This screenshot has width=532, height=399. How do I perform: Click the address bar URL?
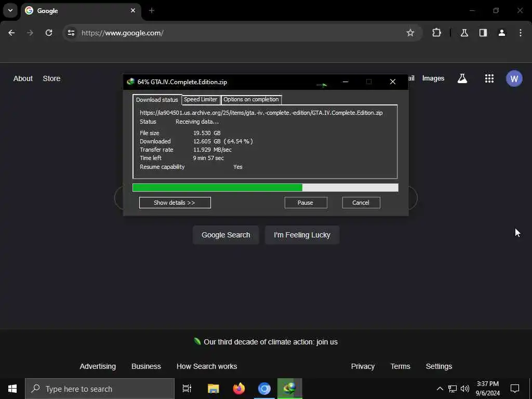[x=123, y=33]
